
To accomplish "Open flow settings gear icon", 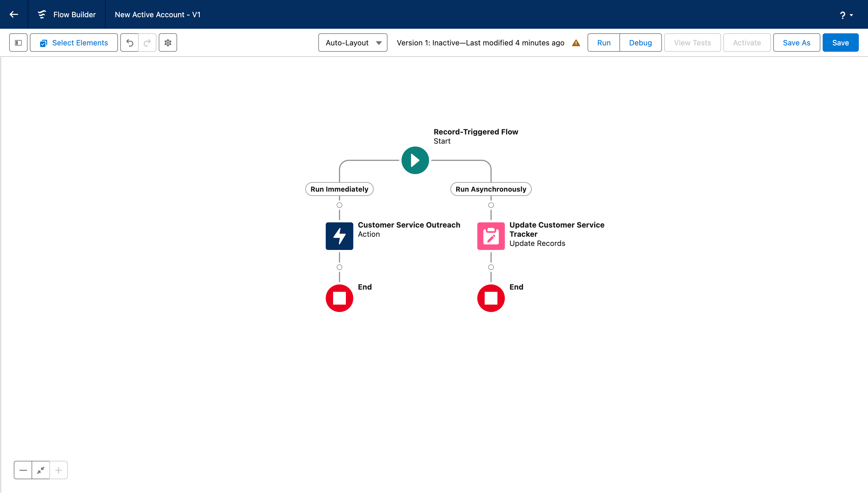I will click(168, 43).
